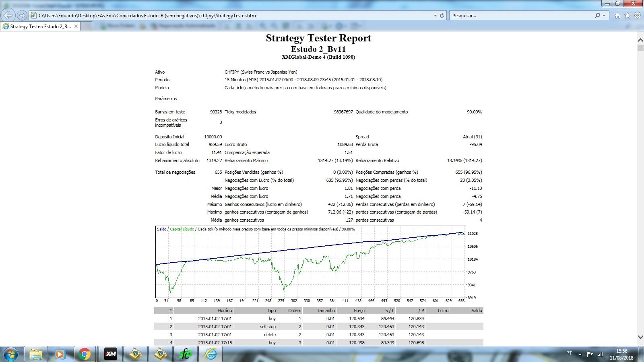
Task: Click the 'Total de negociações' label
Action: point(175,172)
